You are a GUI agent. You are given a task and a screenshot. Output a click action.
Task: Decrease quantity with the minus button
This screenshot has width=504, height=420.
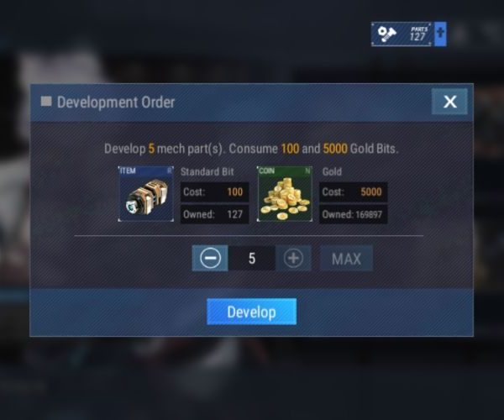210,259
